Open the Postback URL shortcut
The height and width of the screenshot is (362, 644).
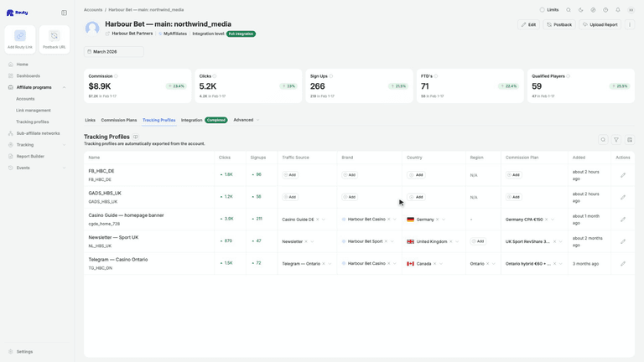(55, 39)
